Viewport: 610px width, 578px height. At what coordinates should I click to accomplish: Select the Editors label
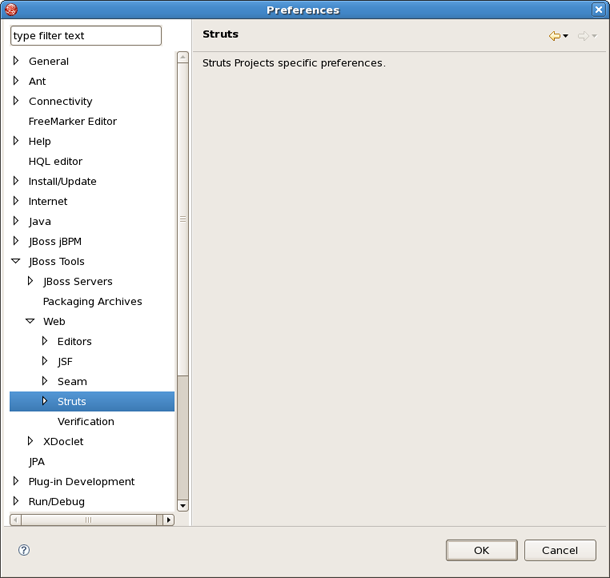coord(74,342)
